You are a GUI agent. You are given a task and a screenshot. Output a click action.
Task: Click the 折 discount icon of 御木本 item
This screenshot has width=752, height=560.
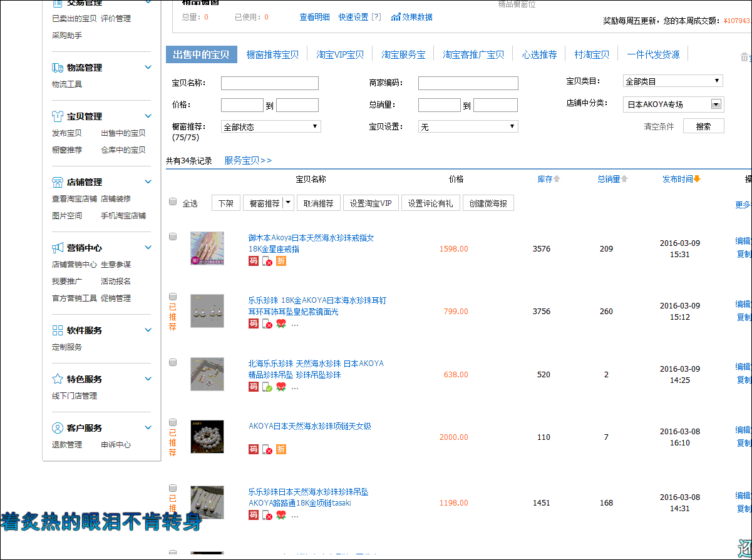(281, 261)
